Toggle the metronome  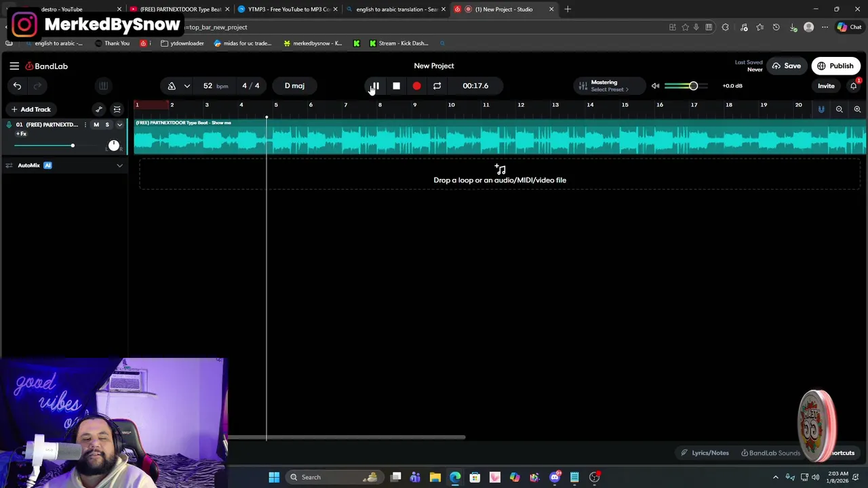(x=172, y=85)
